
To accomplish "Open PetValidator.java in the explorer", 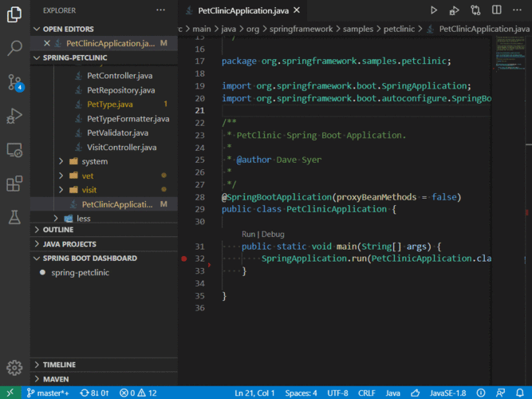I will (x=117, y=132).
